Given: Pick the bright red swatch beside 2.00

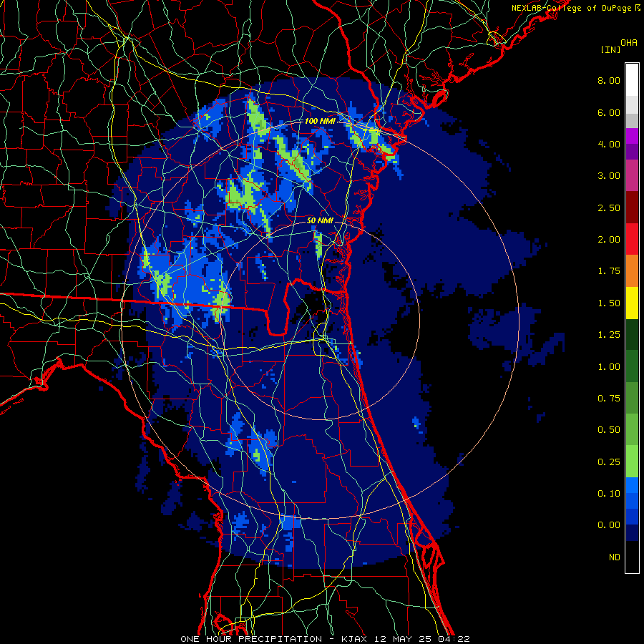Looking at the screenshot, I should [632, 239].
